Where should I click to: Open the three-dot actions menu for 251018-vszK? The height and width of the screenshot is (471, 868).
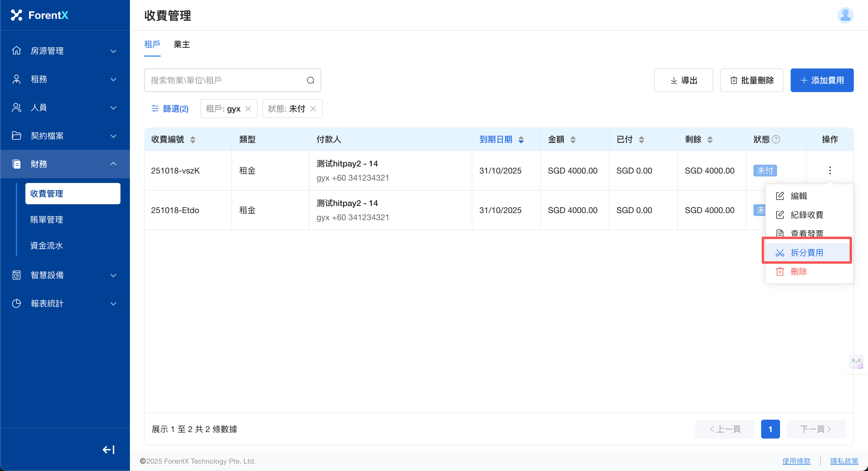pos(830,171)
